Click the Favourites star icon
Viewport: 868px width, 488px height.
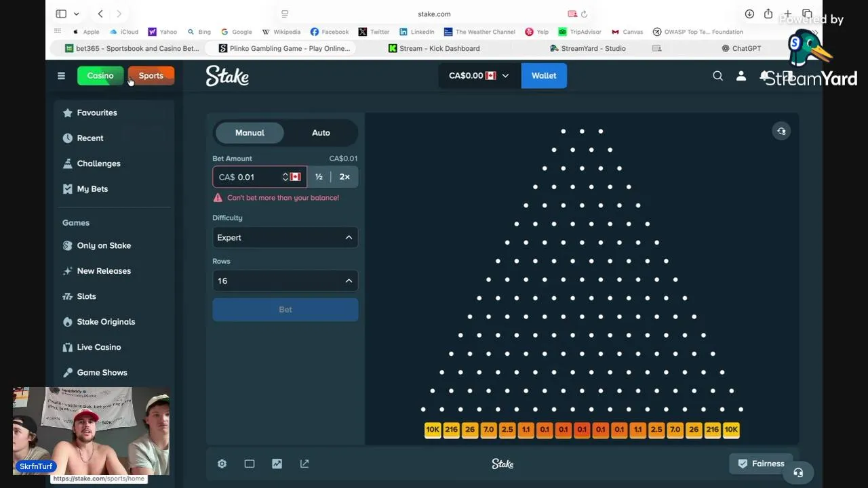coord(67,113)
